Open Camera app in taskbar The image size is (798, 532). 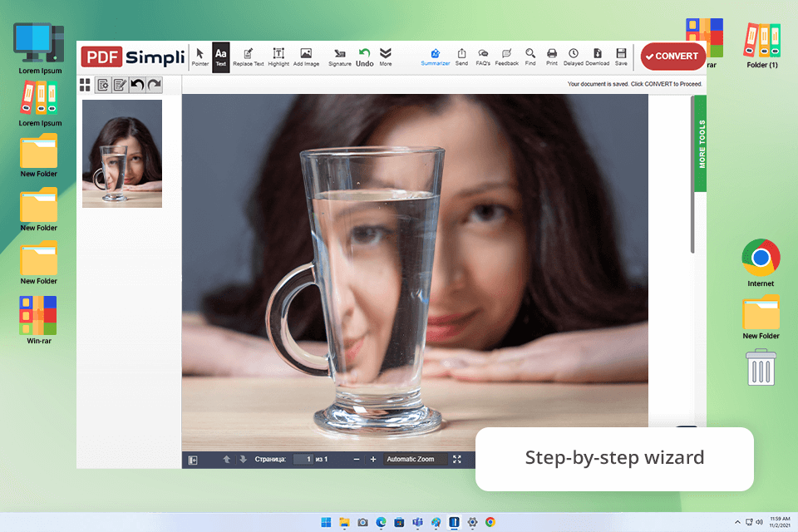pyautogui.click(x=363, y=522)
